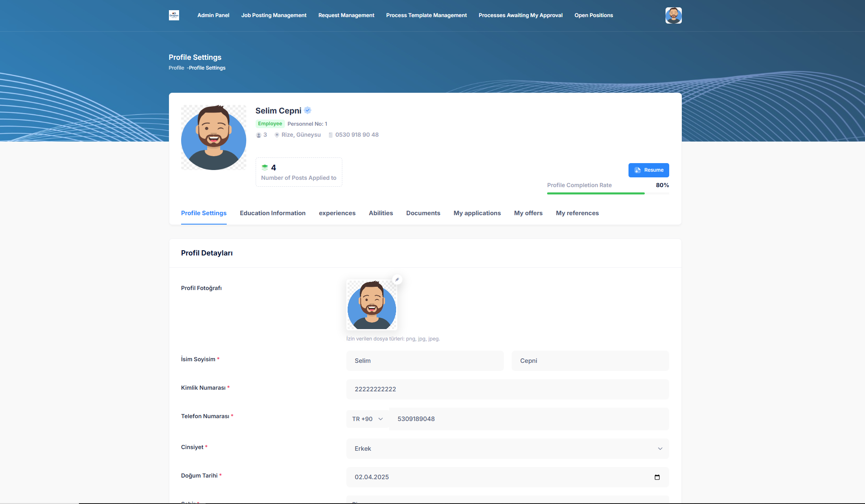865x504 pixels.
Task: Click the verified badge next to Selim Cepni
Action: pos(308,110)
